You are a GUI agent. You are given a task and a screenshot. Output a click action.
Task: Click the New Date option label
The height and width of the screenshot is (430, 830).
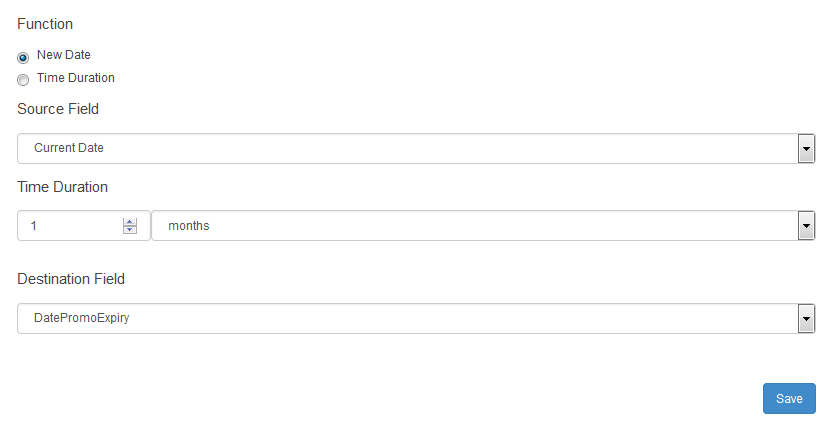click(x=64, y=55)
